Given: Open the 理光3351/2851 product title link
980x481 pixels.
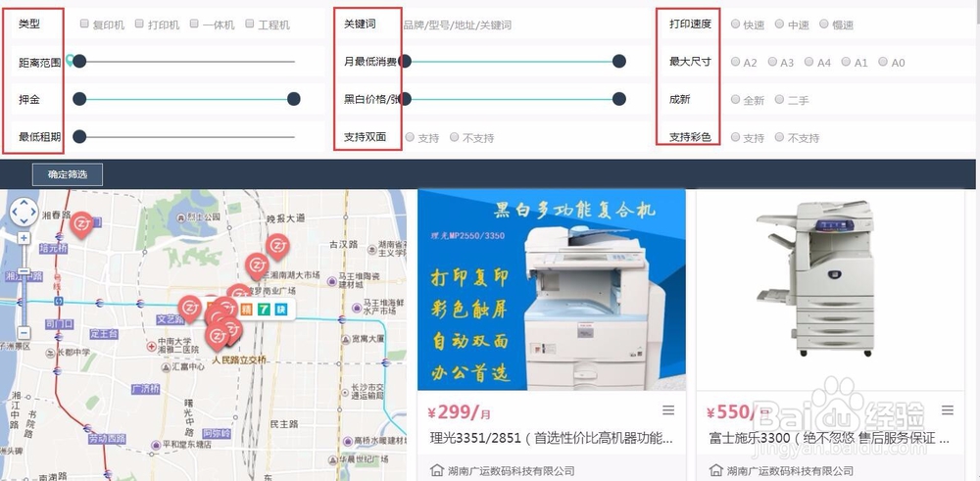Looking at the screenshot, I should pos(551,439).
